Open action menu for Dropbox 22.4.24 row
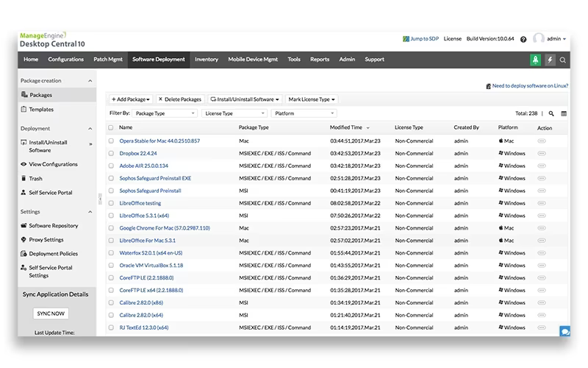 (x=542, y=154)
